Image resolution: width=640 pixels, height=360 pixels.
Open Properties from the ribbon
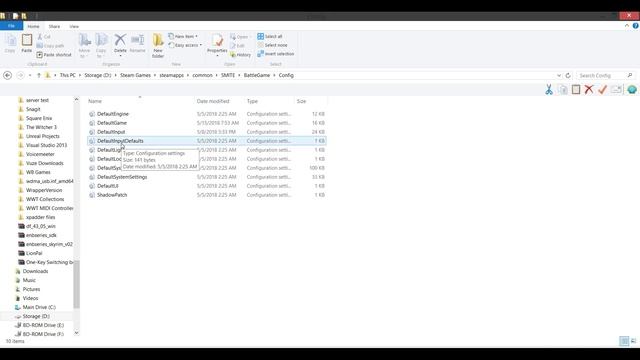217,43
